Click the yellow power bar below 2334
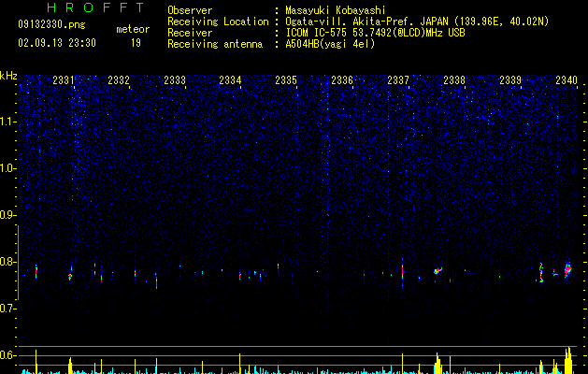Viewport: 588px width, 374px height. click(240, 364)
